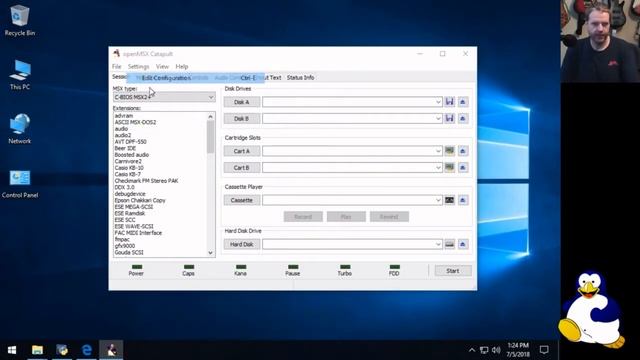Select the ESE Ramdisk extension
The height and width of the screenshot is (360, 640).
pos(130,213)
